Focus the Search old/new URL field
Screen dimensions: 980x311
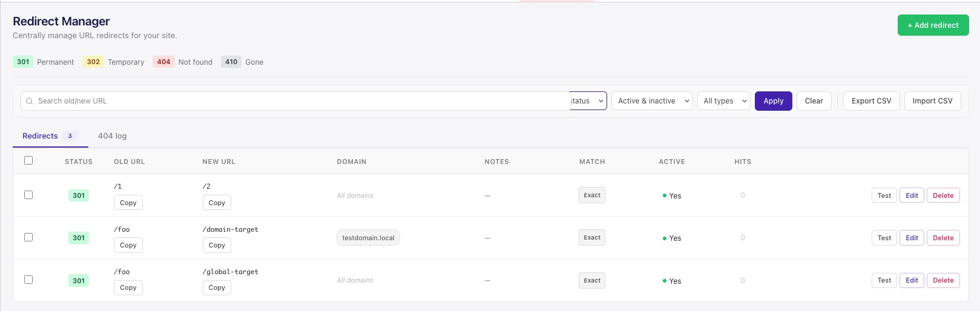coord(295,101)
